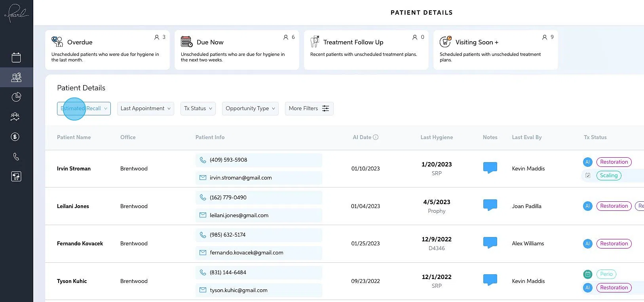The height and width of the screenshot is (302, 644).
Task: Click email icon for irvin.stroman@gmail.com
Action: [203, 178]
